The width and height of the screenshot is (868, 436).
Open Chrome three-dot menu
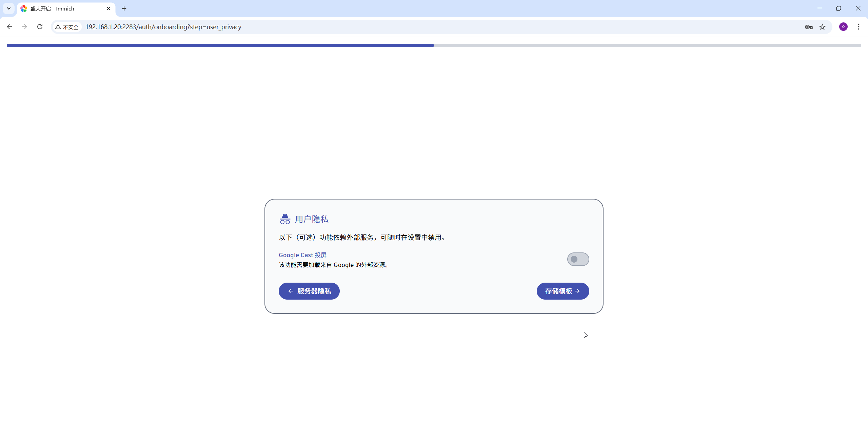click(x=859, y=27)
